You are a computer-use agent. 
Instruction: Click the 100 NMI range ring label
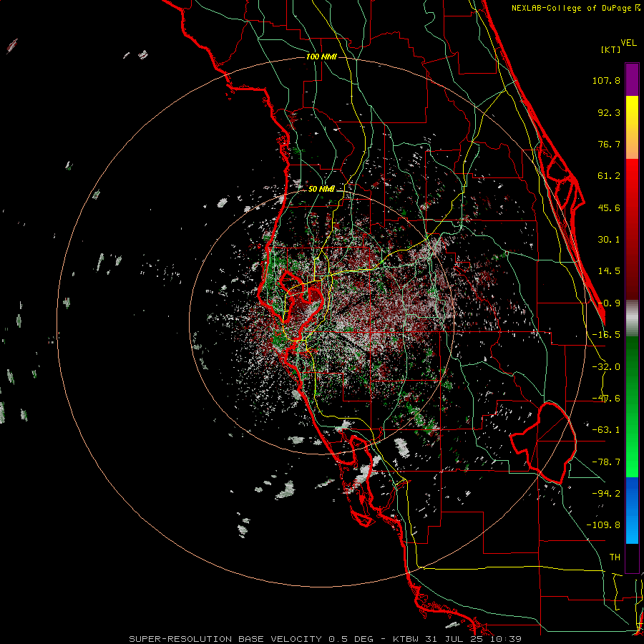click(x=321, y=57)
